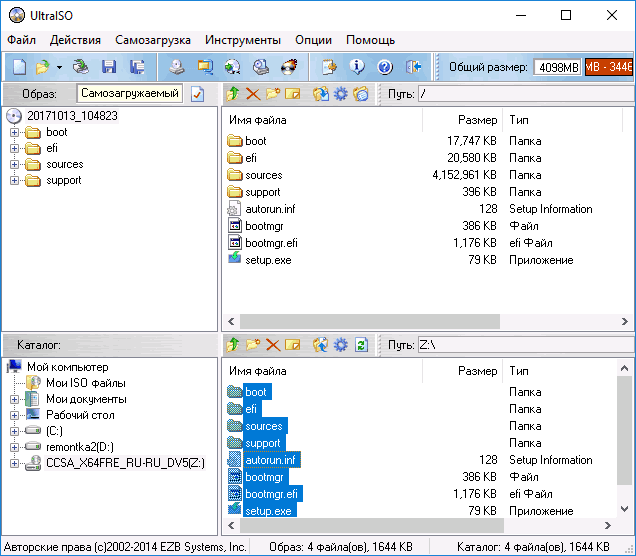Expand the efi folder in image tree
The image size is (636, 556).
click(x=14, y=148)
